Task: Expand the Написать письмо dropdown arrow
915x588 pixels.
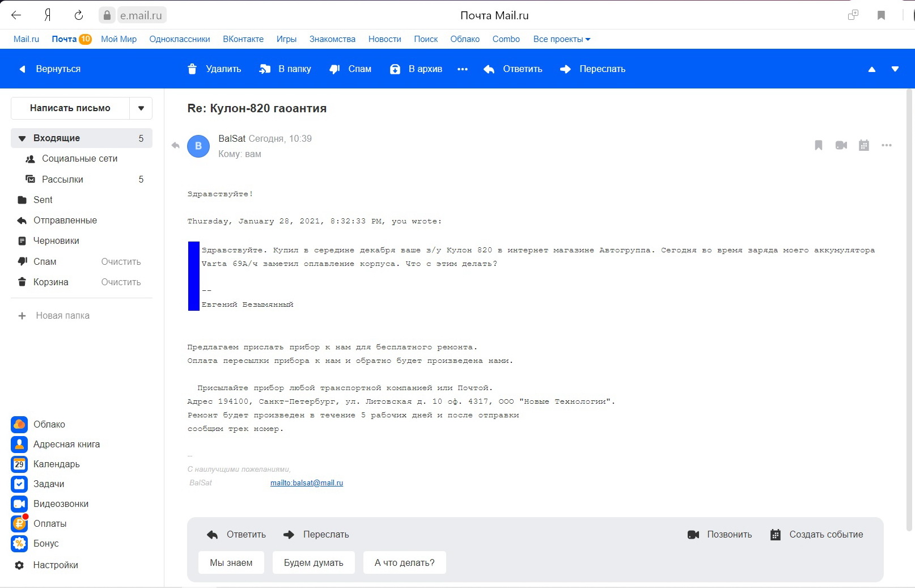Action: coord(141,108)
